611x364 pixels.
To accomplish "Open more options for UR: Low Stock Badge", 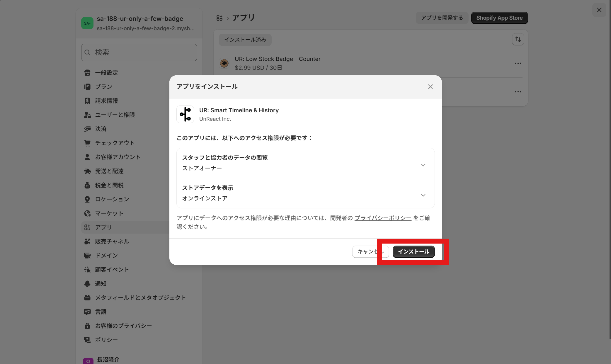I will pos(518,63).
